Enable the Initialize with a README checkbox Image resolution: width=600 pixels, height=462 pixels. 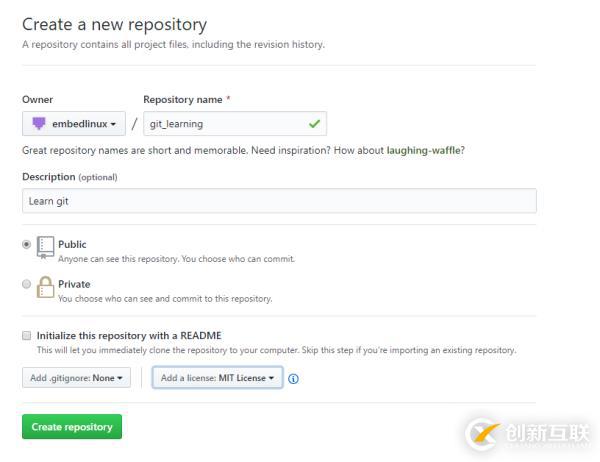click(x=27, y=336)
